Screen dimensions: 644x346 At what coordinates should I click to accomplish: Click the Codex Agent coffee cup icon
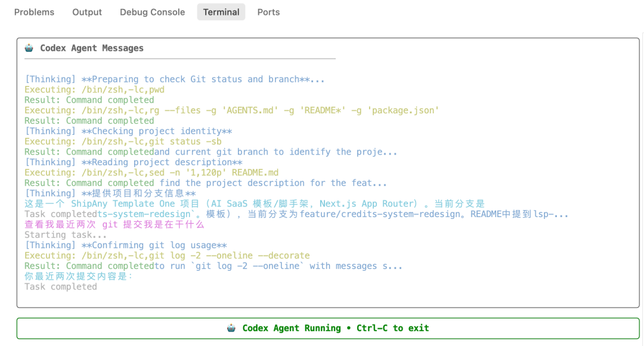(x=29, y=48)
